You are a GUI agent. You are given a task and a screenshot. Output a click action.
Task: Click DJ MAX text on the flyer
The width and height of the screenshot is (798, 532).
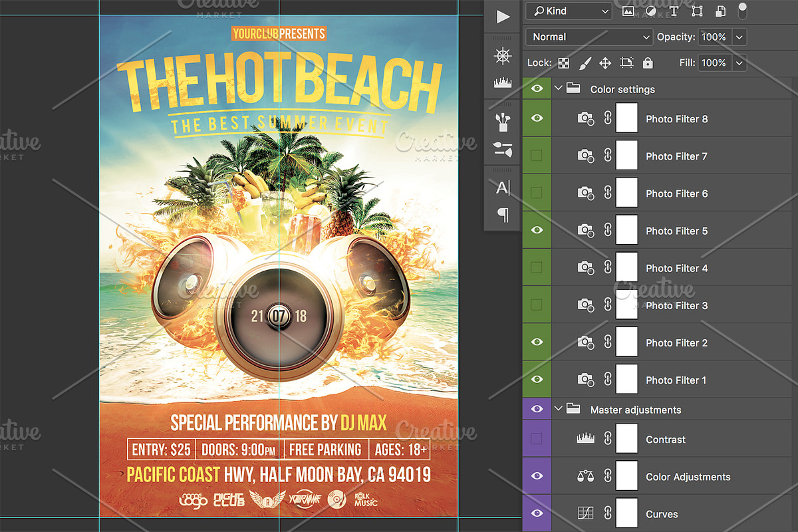[x=362, y=423]
